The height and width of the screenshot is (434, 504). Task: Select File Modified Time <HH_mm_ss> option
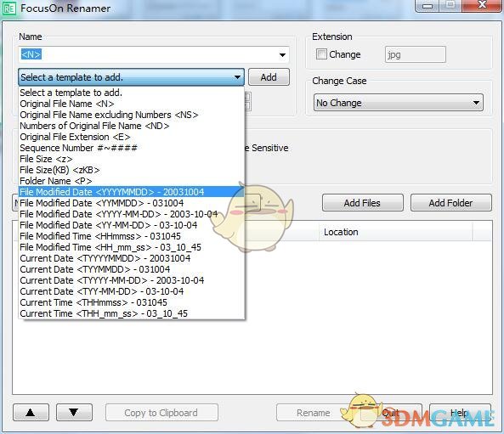click(131, 247)
